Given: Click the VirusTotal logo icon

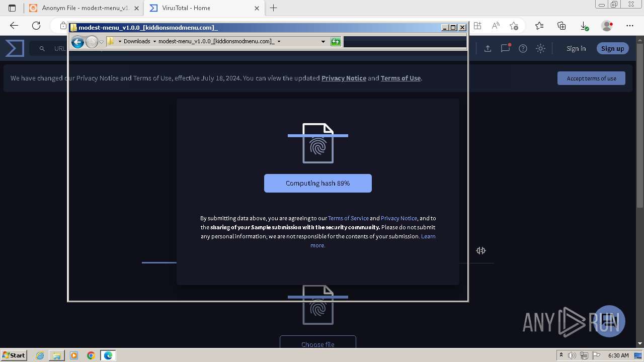Looking at the screenshot, I should (x=15, y=48).
